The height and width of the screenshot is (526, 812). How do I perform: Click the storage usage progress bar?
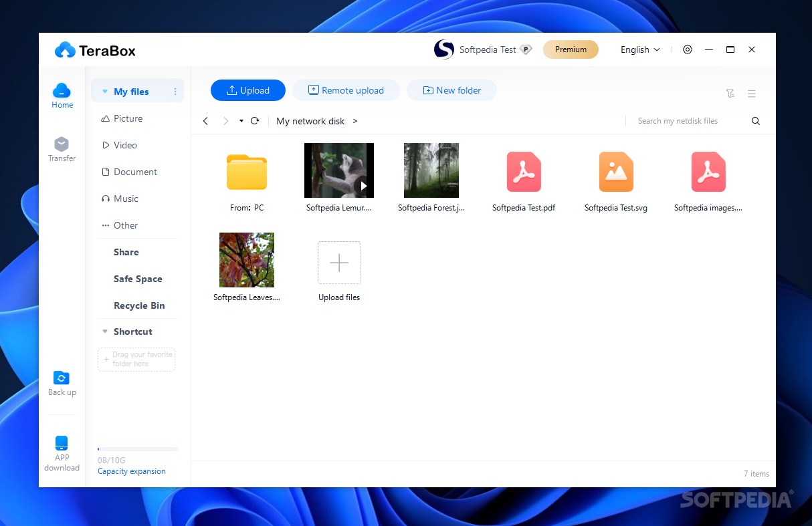tap(138, 449)
